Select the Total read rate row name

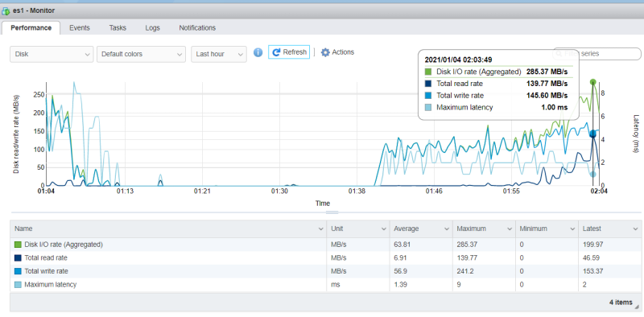(46, 258)
